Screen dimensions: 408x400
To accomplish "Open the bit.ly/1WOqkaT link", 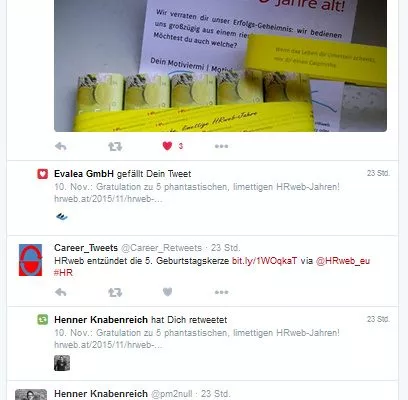I will [x=264, y=261].
